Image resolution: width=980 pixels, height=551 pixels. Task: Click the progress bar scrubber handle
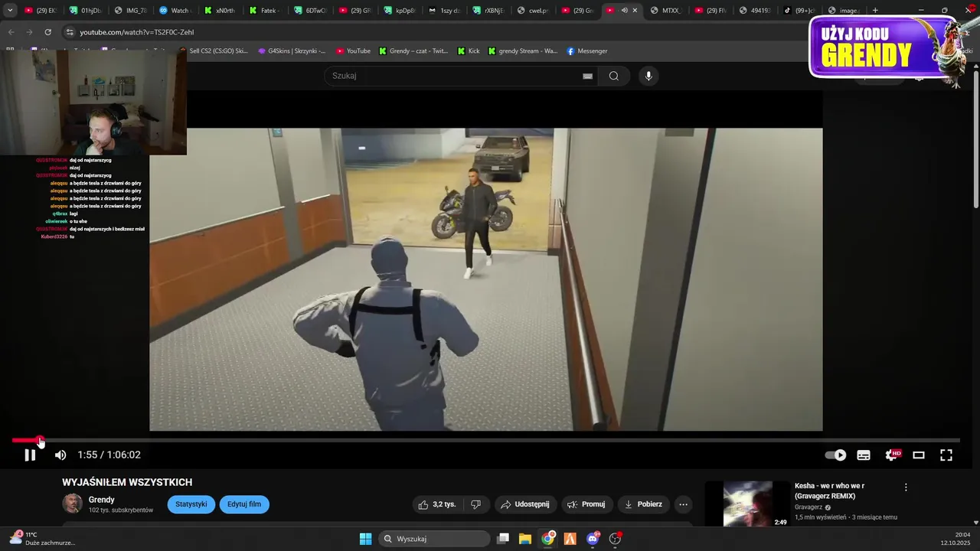tap(40, 441)
